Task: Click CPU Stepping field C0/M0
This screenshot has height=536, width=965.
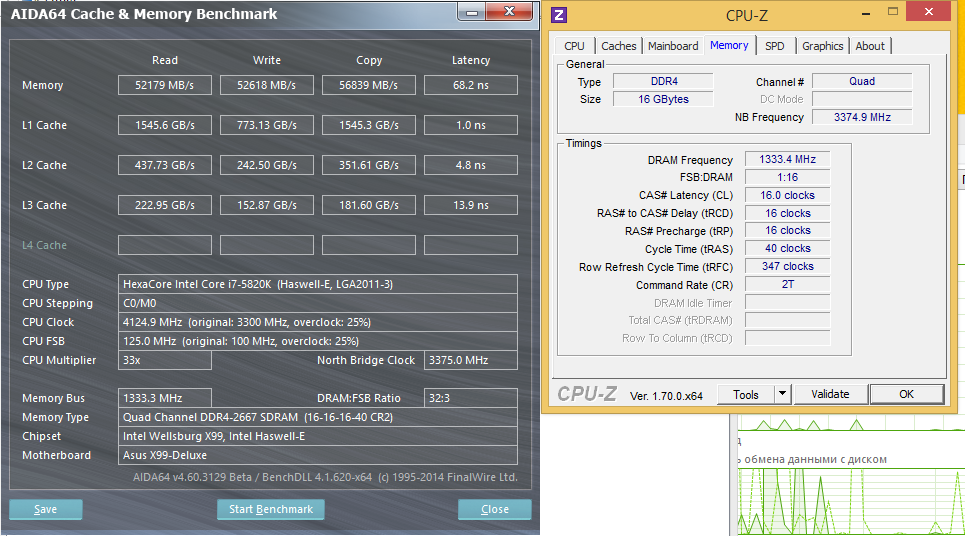Action: (318, 303)
